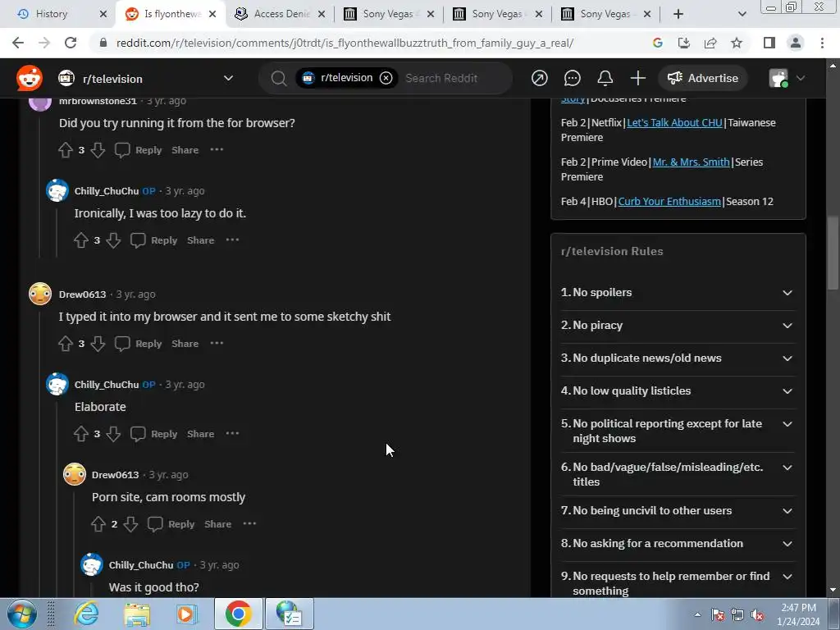Share this page via address bar share icon
The image size is (840, 630).
710,43
